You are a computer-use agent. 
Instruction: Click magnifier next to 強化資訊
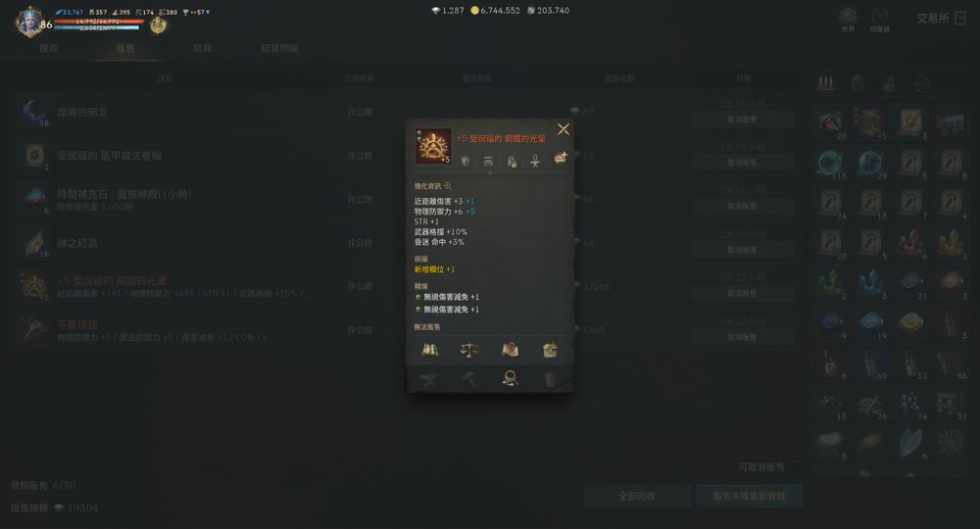(x=448, y=186)
